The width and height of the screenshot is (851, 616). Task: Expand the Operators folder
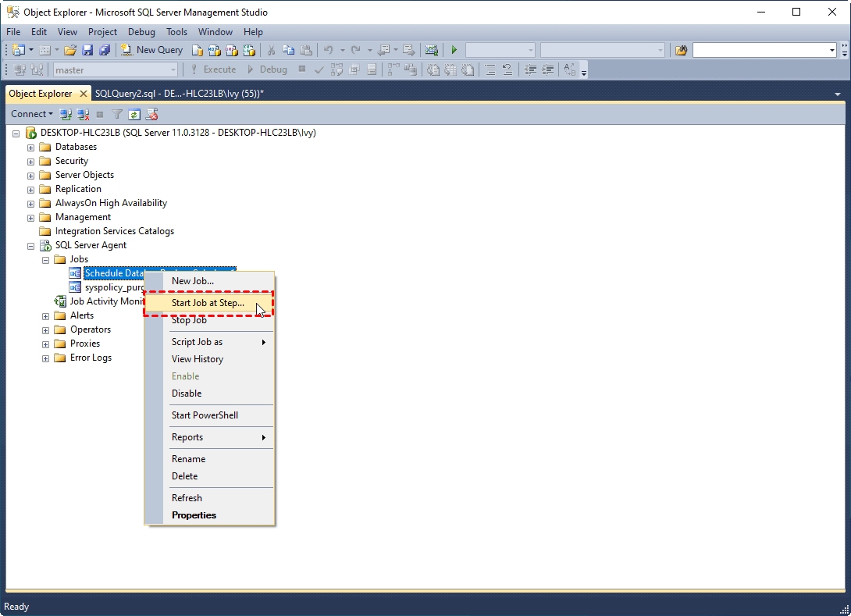pos(45,330)
